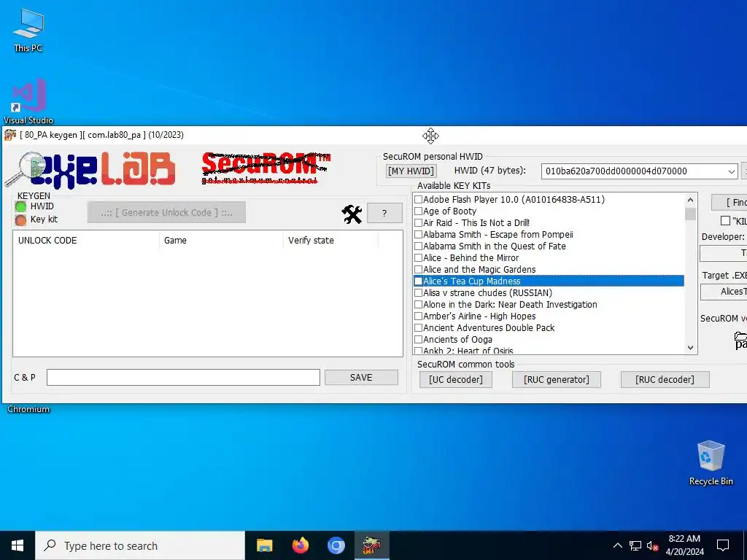This screenshot has height=560, width=747.
Task: Open network status tray icon
Action: [635, 545]
